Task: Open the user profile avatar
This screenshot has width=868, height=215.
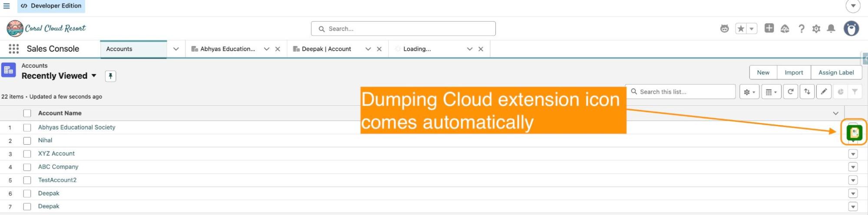Action: [x=851, y=29]
